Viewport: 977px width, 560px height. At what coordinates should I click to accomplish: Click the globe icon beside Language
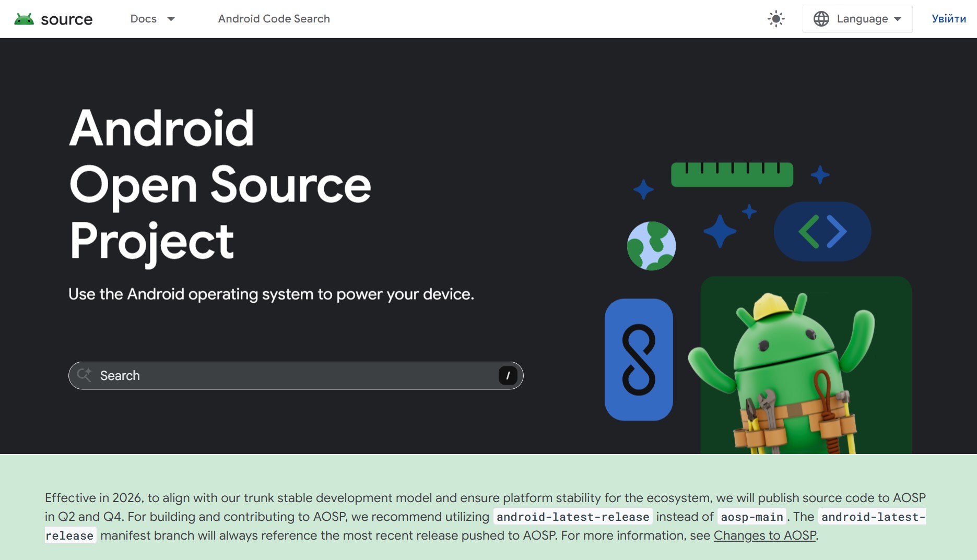(x=821, y=19)
